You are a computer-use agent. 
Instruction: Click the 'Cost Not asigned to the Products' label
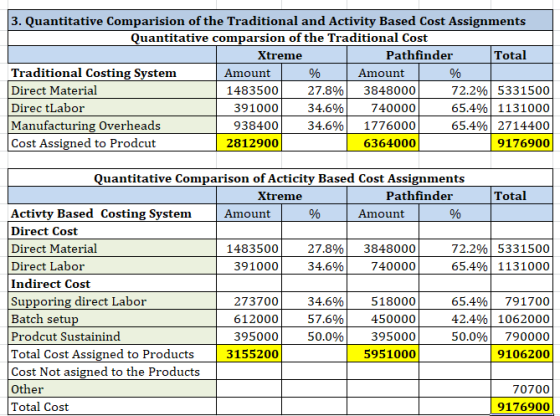[x=112, y=371]
